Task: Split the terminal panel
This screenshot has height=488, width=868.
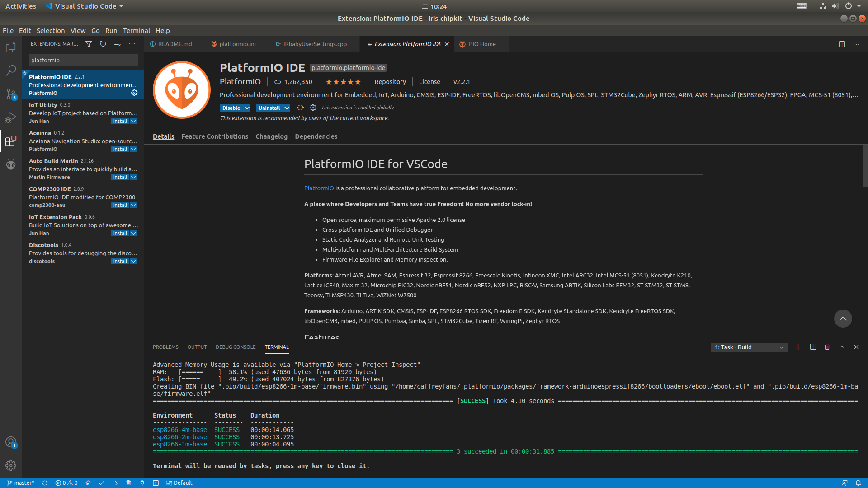Action: coord(813,347)
